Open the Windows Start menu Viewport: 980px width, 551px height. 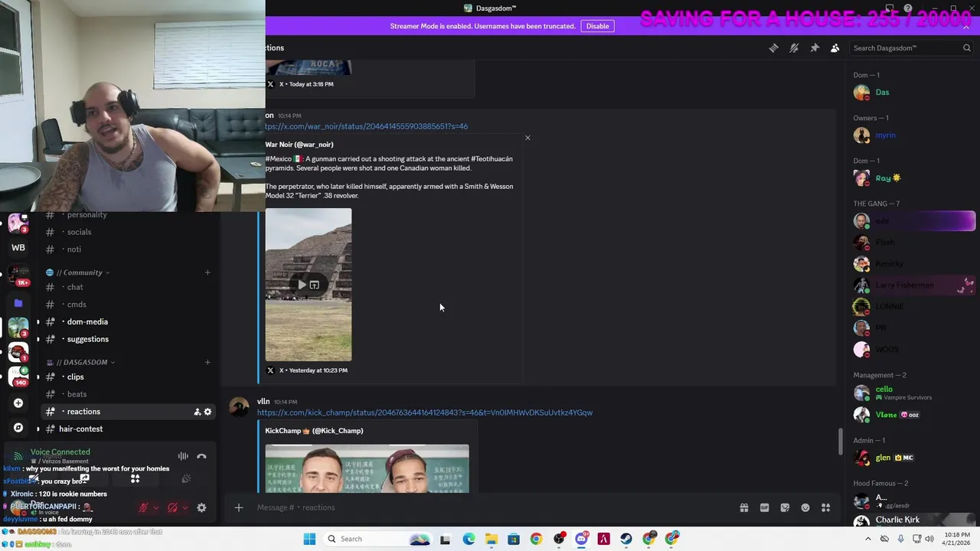(x=309, y=539)
